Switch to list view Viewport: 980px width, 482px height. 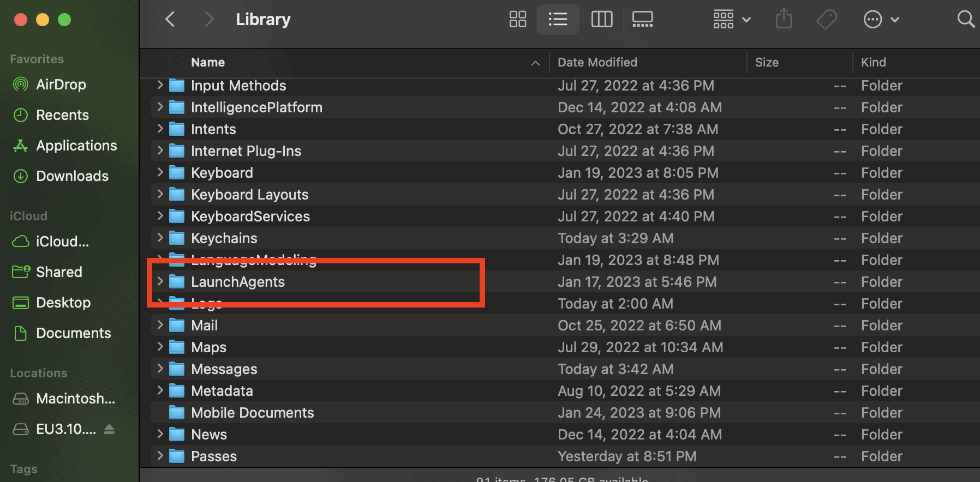click(x=558, y=20)
